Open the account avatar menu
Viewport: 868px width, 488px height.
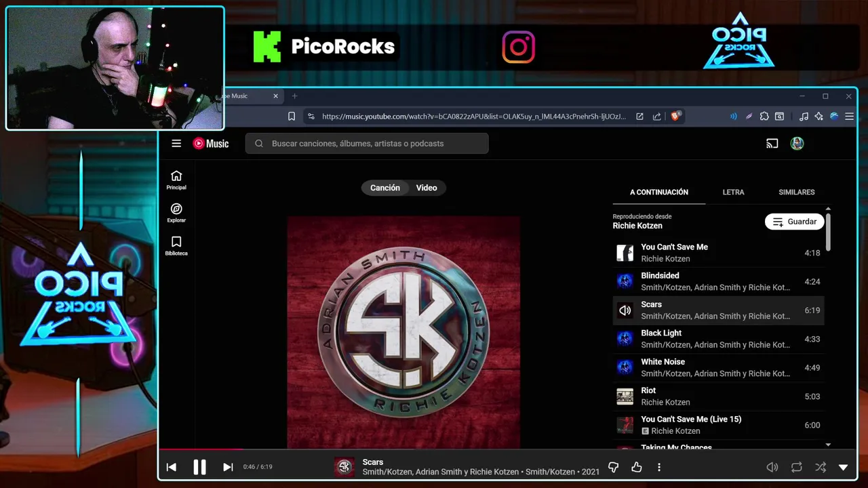coord(797,143)
